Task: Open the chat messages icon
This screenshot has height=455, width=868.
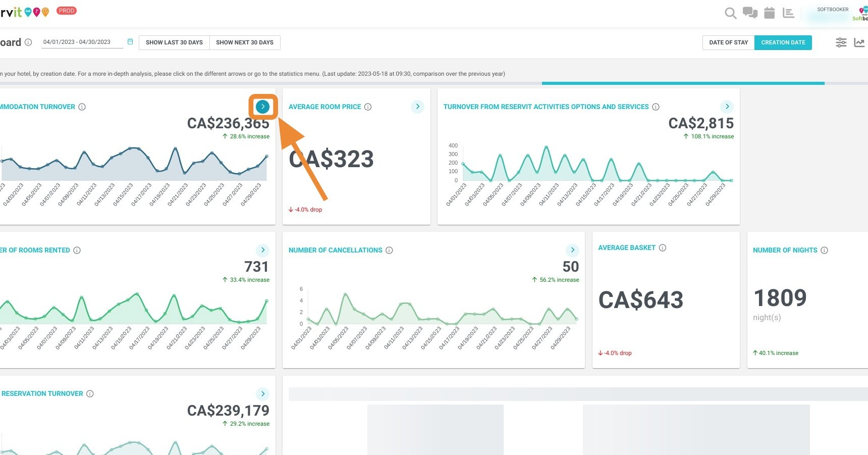Action: pyautogui.click(x=750, y=13)
